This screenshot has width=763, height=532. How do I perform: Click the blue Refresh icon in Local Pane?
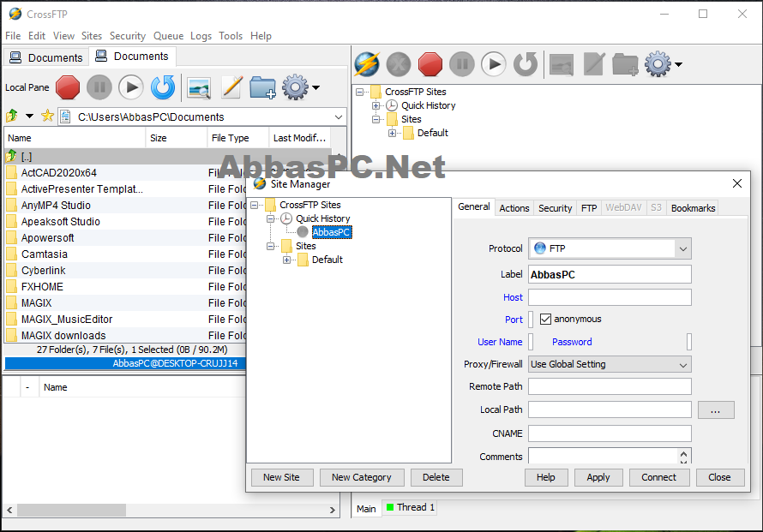[x=163, y=87]
